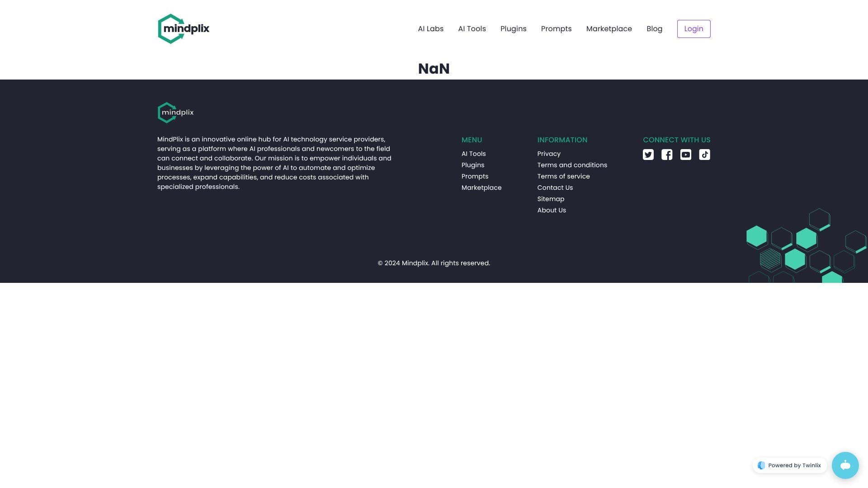The width and height of the screenshot is (868, 488).
Task: Click the NaN page heading
Action: point(434,69)
